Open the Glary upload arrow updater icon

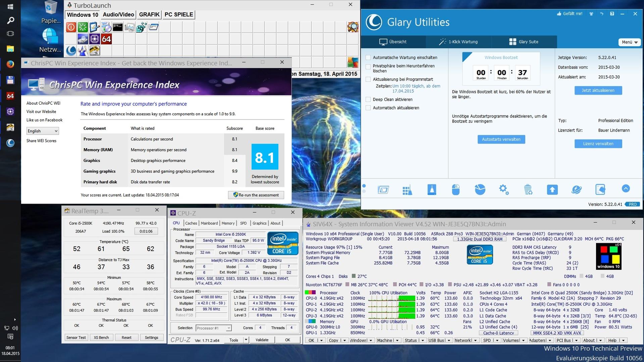(552, 190)
